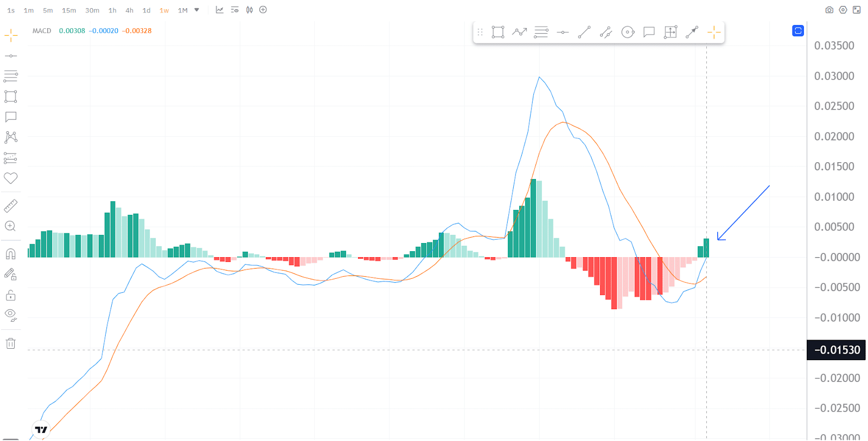
Task: Select the rectangle shape tool in left sidebar
Action: pos(11,97)
